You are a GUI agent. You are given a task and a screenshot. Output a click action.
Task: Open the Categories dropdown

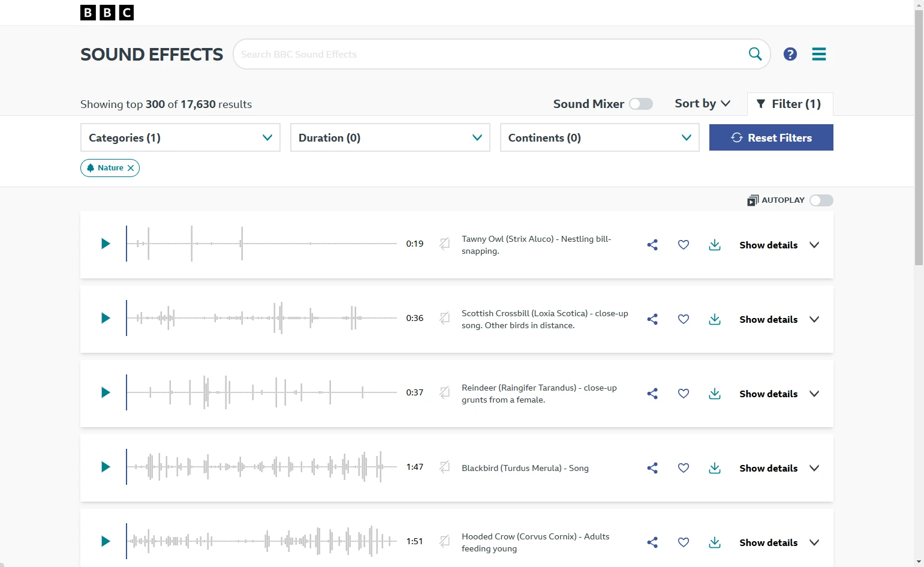(180, 137)
